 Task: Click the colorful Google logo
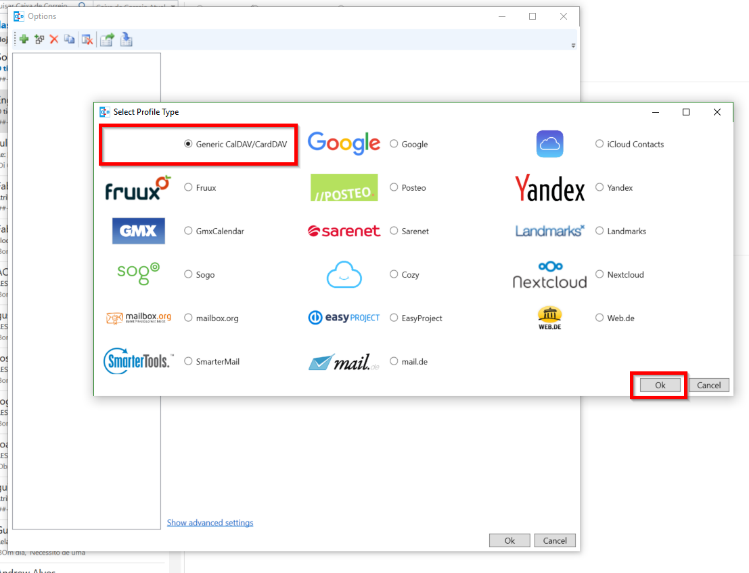[x=344, y=143]
